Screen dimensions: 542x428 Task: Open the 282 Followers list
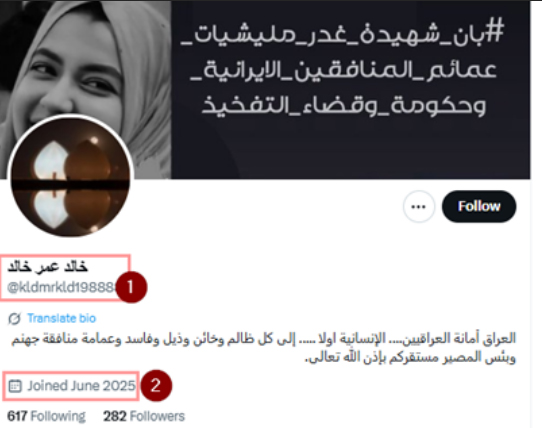[144, 416]
